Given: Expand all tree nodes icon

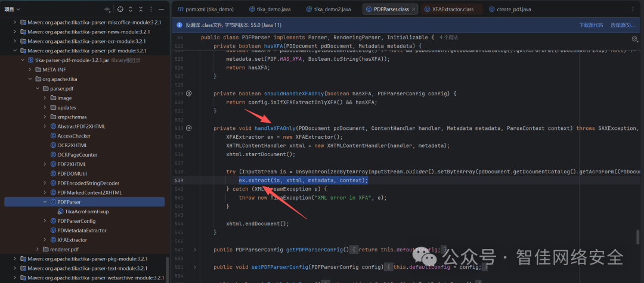Looking at the screenshot, I should coord(131,9).
